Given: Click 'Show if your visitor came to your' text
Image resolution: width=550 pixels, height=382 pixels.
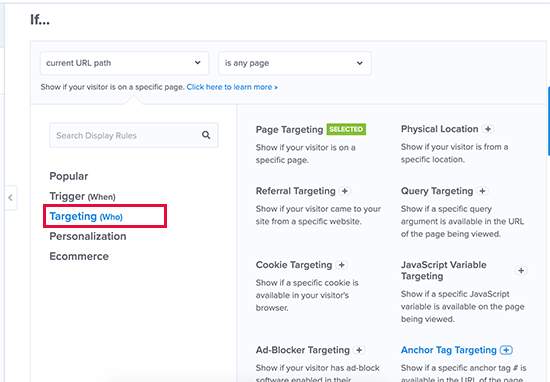Looking at the screenshot, I should (318, 209).
